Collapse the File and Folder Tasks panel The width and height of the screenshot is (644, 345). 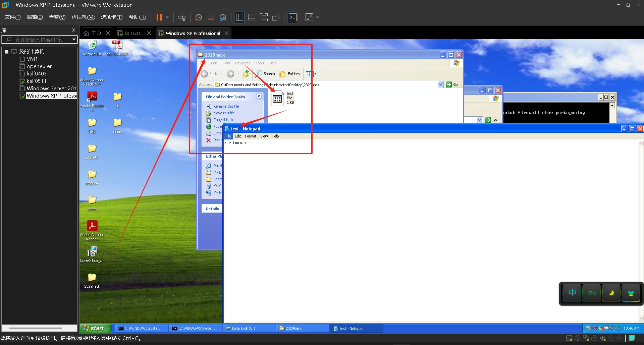pyautogui.click(x=259, y=96)
